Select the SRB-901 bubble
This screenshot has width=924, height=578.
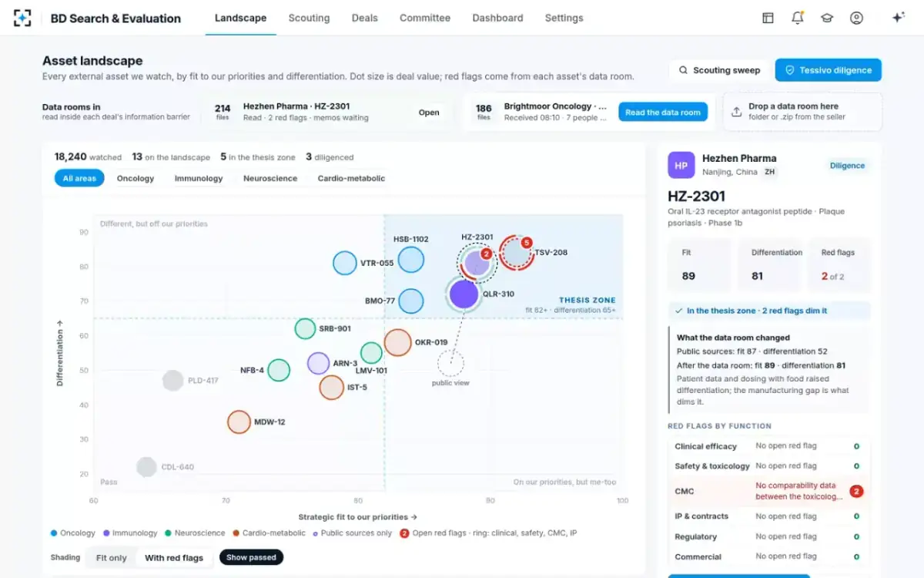pos(306,328)
